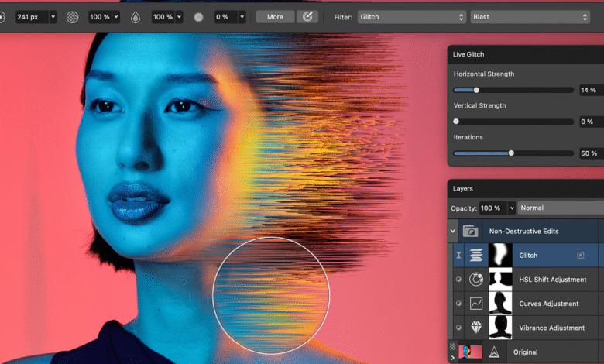Collapse the Non-Destructive Edits group
Image resolution: width=604 pixels, height=364 pixels.
[453, 231]
